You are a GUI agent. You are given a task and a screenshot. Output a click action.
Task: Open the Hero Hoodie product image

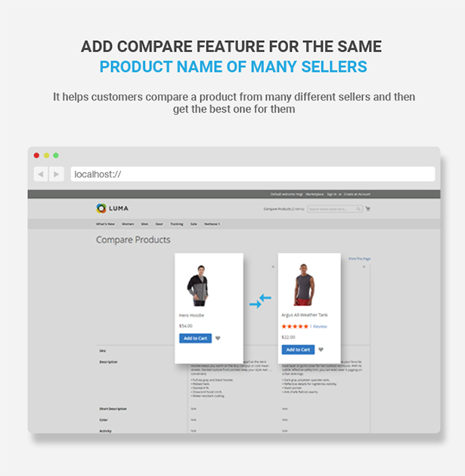(x=198, y=286)
